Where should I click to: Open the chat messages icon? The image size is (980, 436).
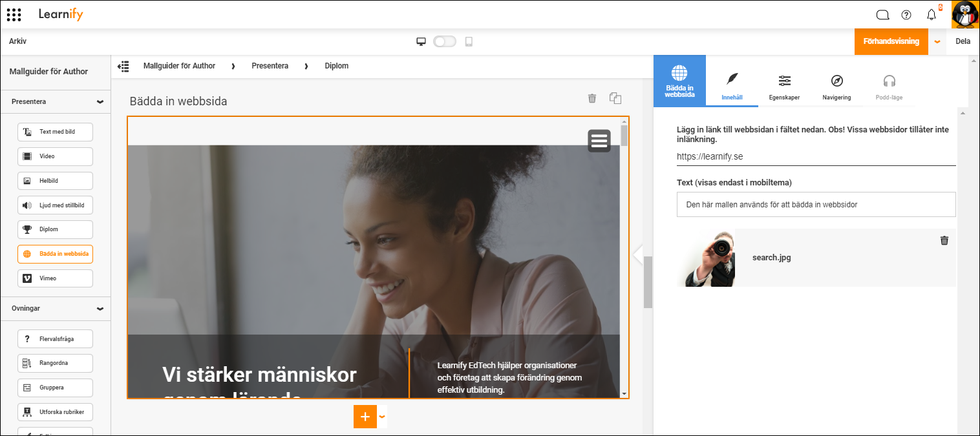[882, 15]
